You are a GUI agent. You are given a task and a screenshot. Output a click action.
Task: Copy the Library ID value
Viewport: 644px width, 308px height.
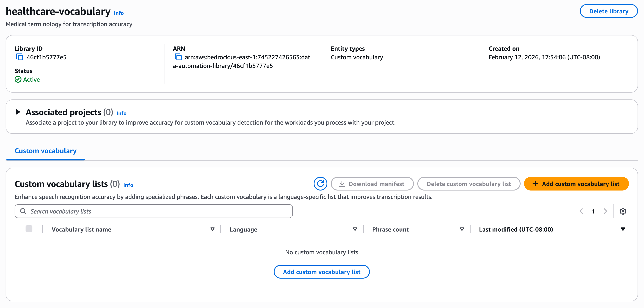pos(20,57)
